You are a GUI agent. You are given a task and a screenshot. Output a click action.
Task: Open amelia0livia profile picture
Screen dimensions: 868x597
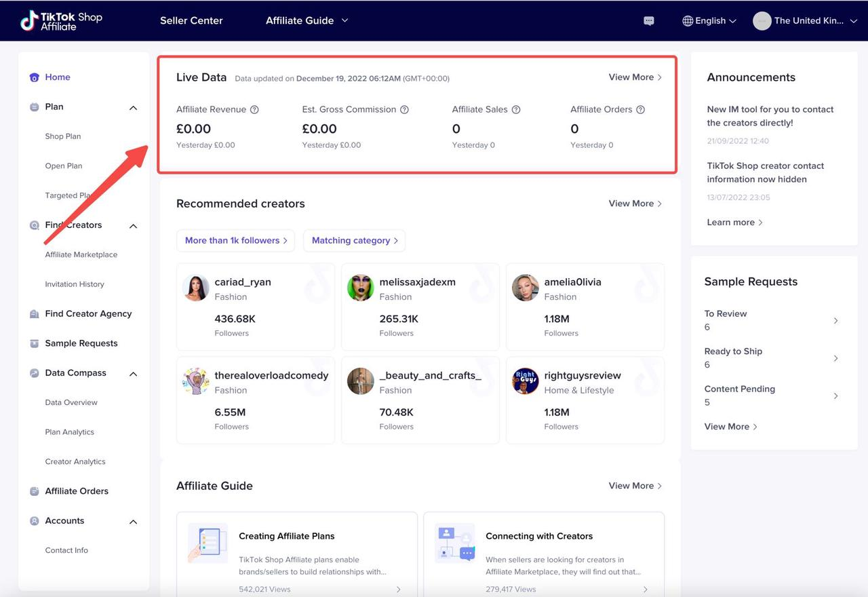click(x=525, y=288)
